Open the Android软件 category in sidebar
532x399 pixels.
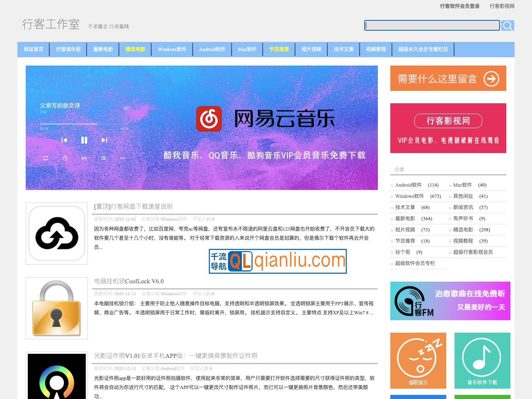click(408, 185)
